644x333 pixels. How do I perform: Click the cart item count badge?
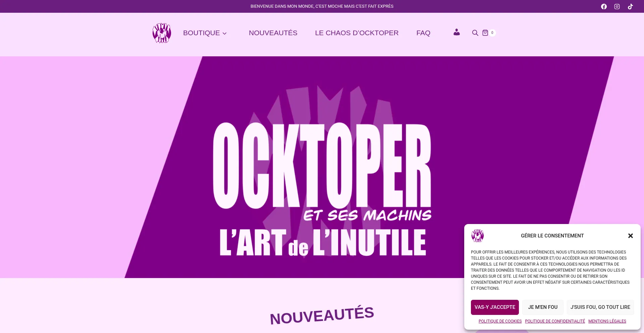pos(492,33)
